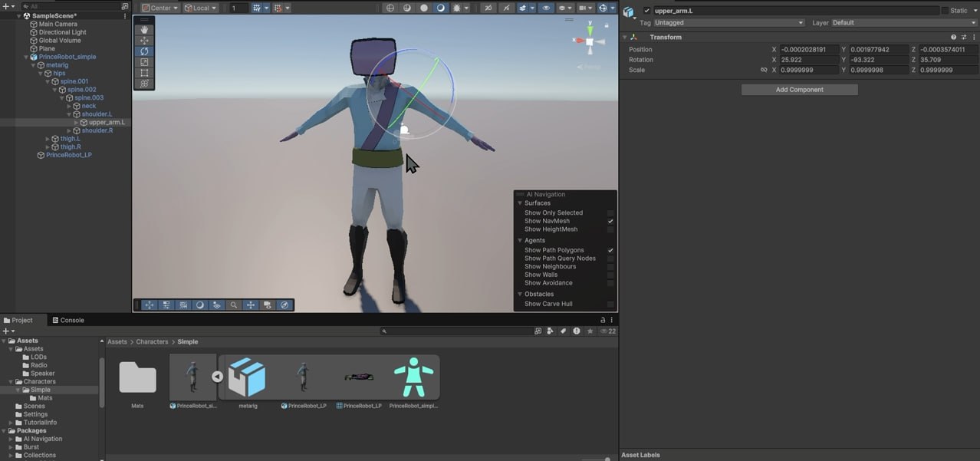Image resolution: width=980 pixels, height=461 pixels.
Task: Uncheck Show Path Polygons
Action: tap(610, 250)
